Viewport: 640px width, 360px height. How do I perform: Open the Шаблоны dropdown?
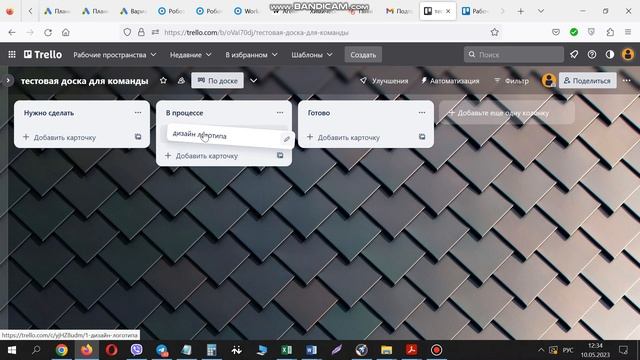312,55
